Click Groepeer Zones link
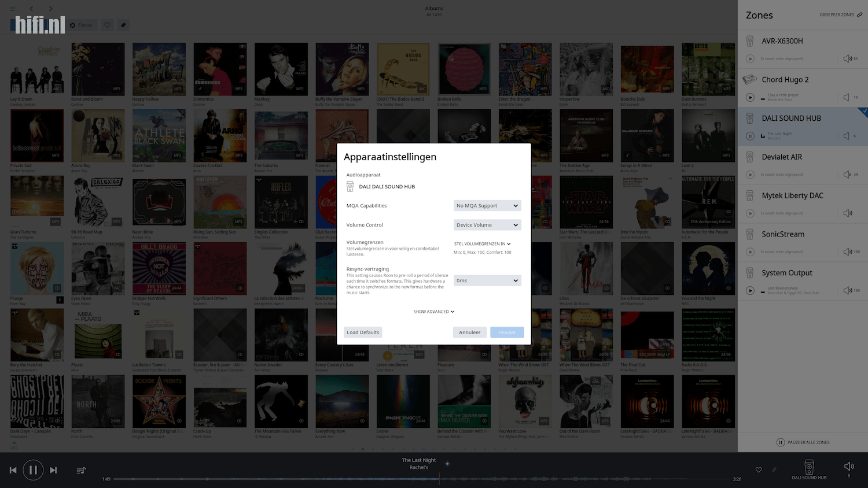868x488 pixels. pos(841,15)
